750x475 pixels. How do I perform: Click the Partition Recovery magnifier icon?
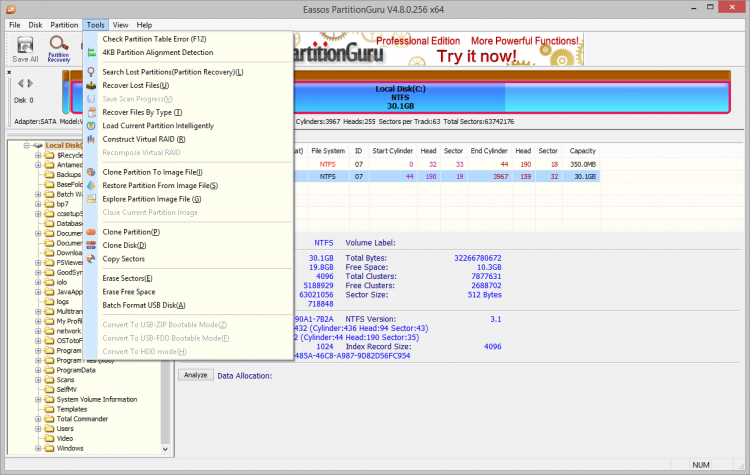tap(59, 44)
